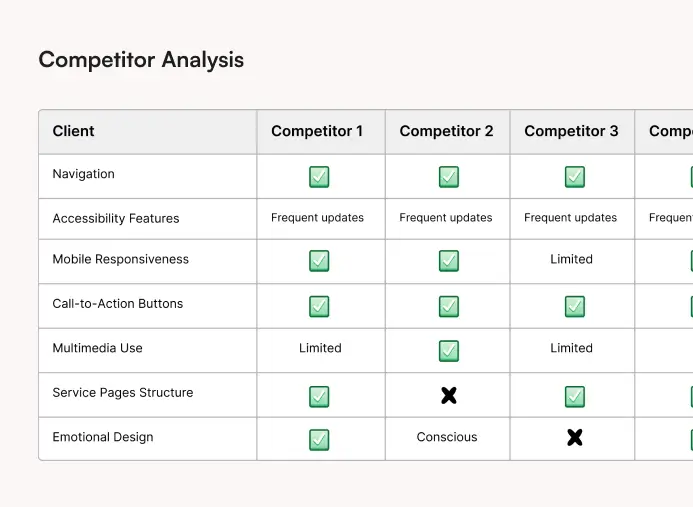Click Competitor 1 Call-to-Action Buttons checkmark
693x507 pixels.
(x=319, y=306)
